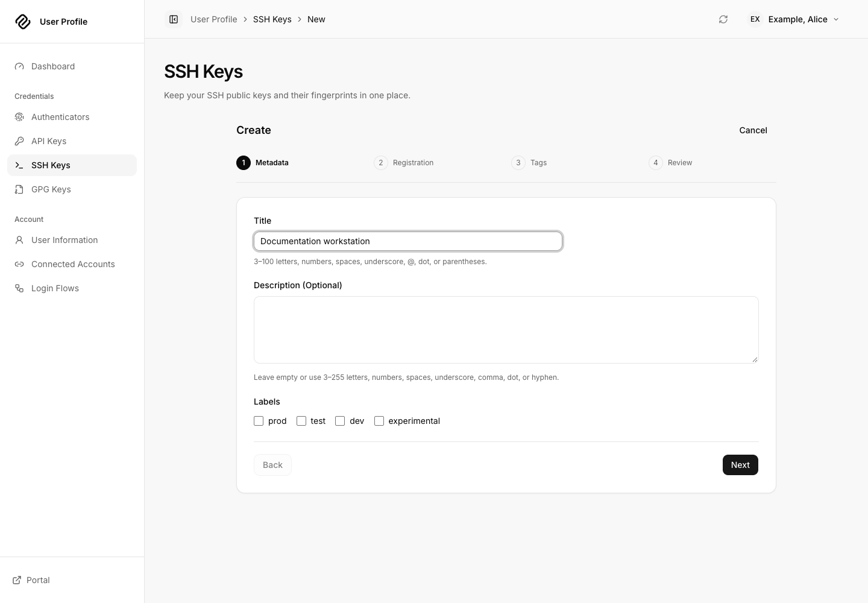Click the refresh icon in the header
This screenshot has width=868, height=603.
click(723, 19)
